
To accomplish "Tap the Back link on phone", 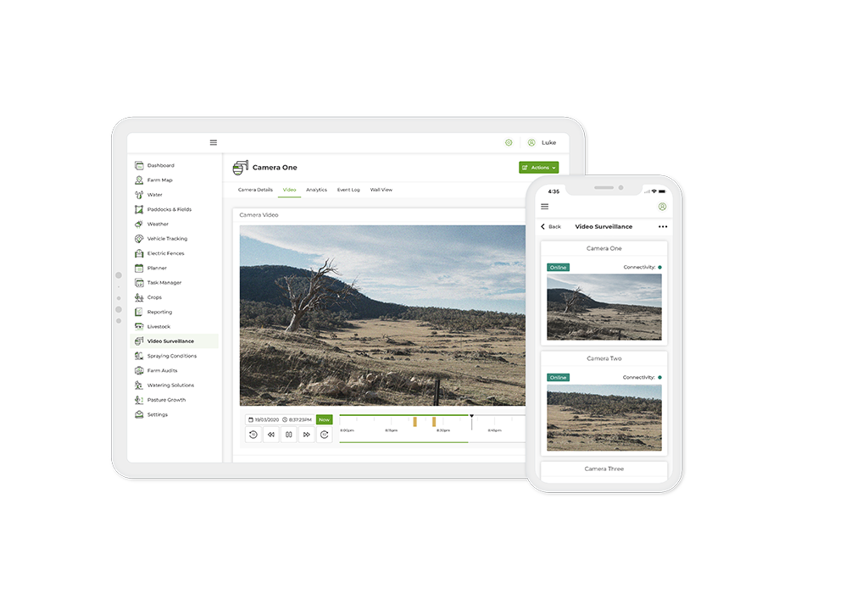I will pyautogui.click(x=551, y=227).
